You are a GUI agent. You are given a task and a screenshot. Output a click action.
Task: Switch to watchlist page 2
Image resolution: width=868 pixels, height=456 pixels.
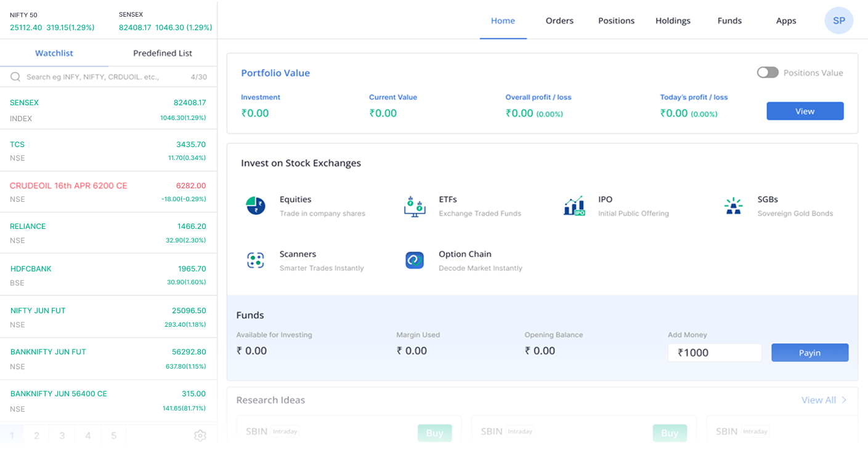pos(36,435)
